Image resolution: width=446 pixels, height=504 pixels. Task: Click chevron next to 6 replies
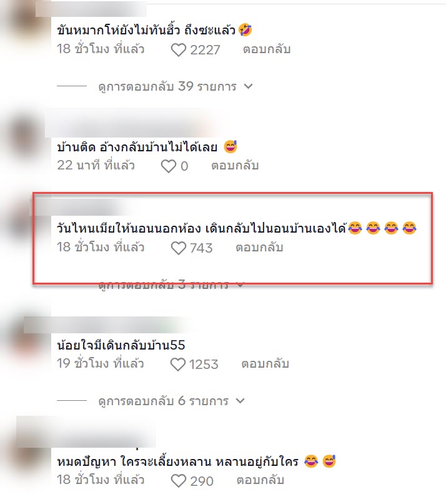(240, 401)
